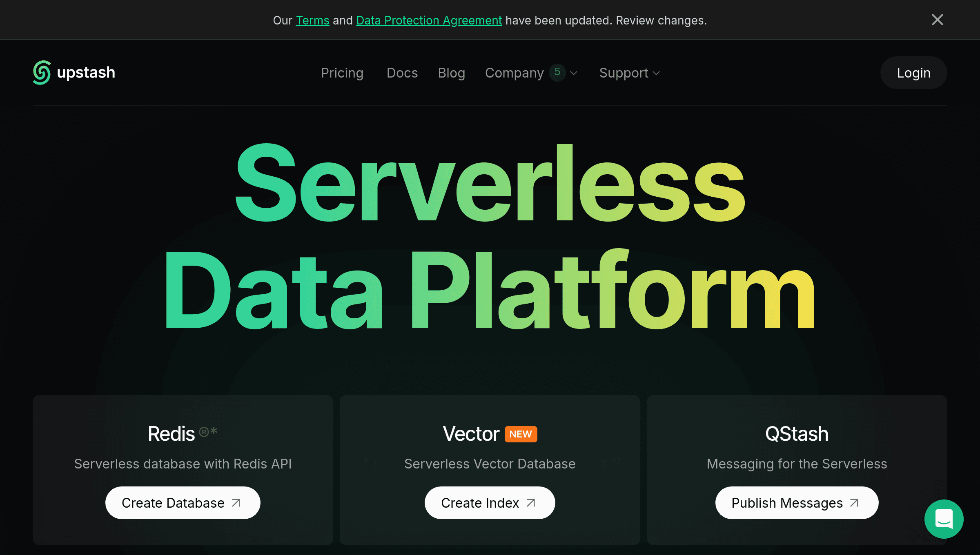
Task: Click Create Database button for Redis
Action: pos(183,502)
